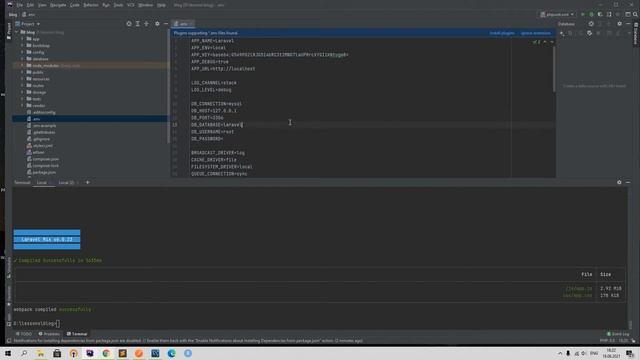
Task: Expand the app folder
Action: pos(22,39)
